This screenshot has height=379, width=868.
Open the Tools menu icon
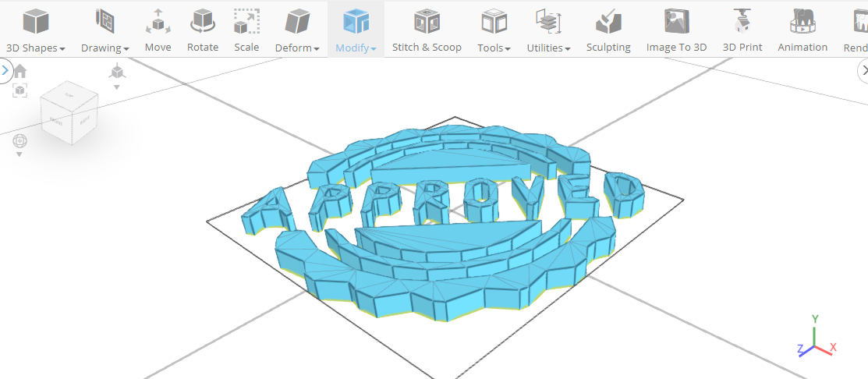(494, 22)
